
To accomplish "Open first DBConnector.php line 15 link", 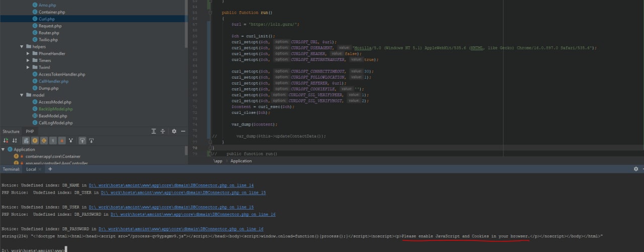I will 183,193.
